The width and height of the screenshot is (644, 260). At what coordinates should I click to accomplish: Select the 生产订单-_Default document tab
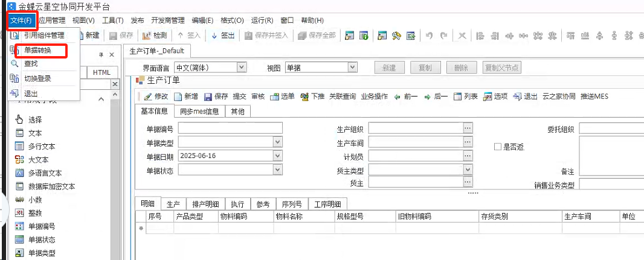157,51
